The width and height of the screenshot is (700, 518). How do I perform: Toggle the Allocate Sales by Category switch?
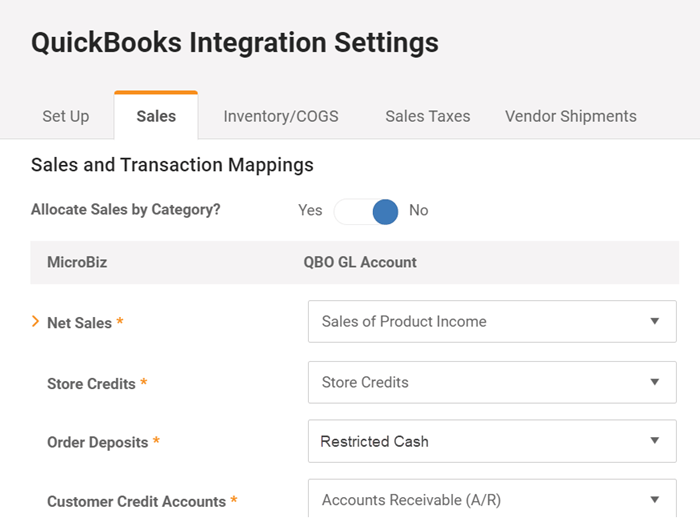(366, 212)
